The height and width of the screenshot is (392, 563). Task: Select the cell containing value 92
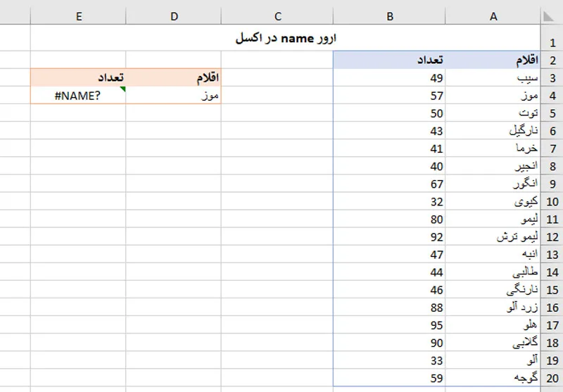pos(390,237)
